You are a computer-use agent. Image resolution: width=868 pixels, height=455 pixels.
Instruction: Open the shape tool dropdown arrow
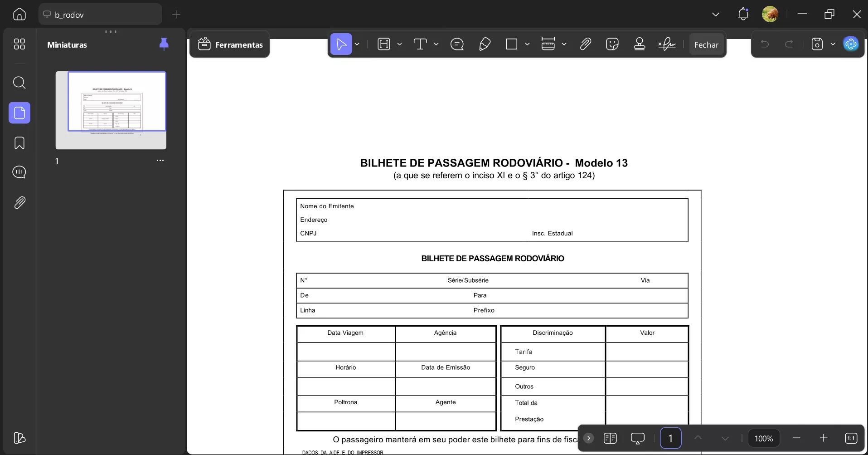527,44
